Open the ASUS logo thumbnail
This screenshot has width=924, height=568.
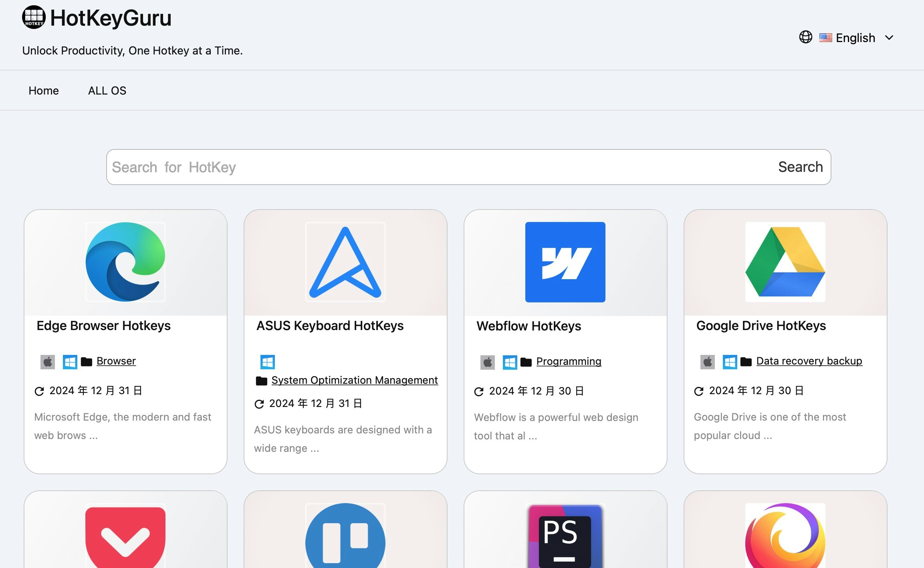tap(345, 262)
